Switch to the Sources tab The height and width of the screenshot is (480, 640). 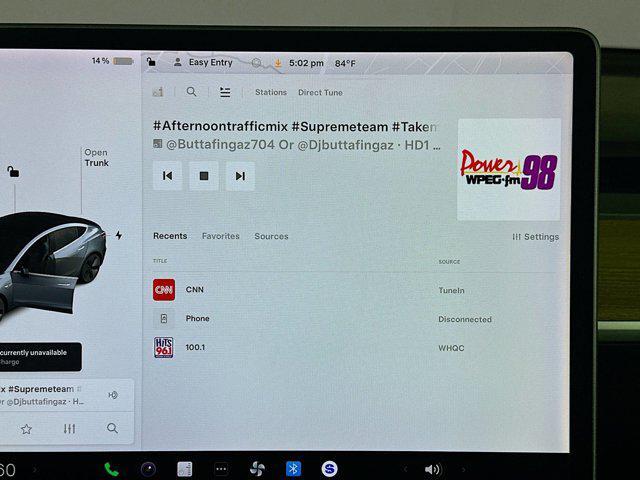pyautogui.click(x=271, y=237)
